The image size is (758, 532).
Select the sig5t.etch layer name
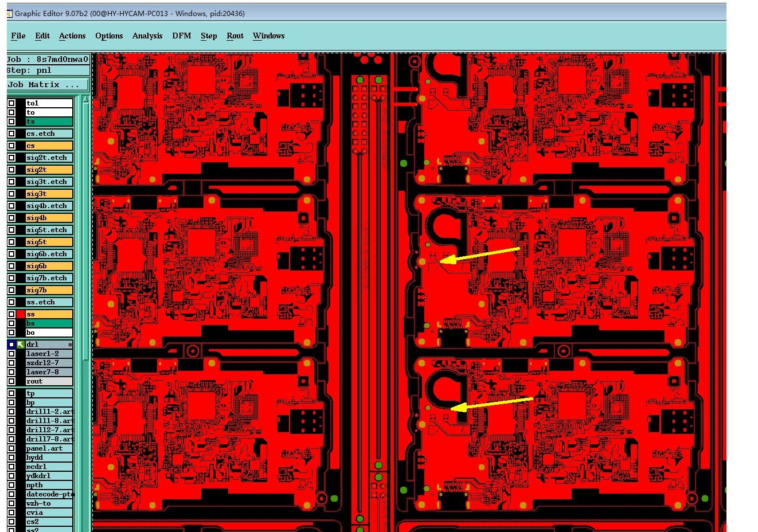(49, 230)
